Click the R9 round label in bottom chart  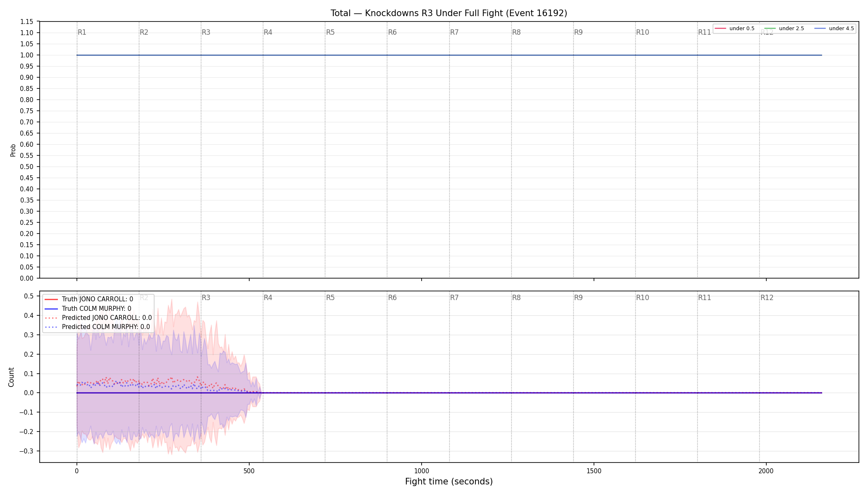click(x=578, y=298)
